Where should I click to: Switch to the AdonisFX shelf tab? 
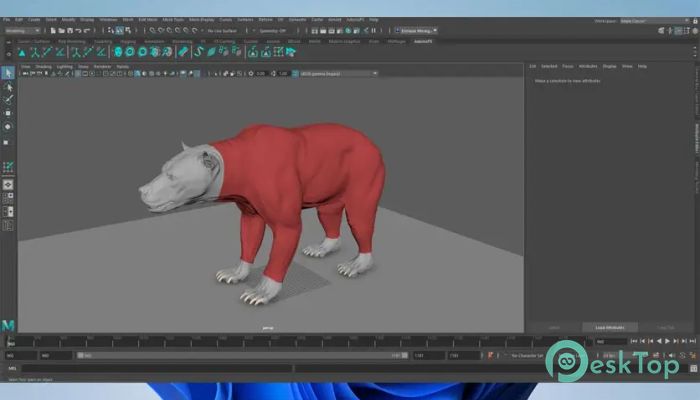423,41
